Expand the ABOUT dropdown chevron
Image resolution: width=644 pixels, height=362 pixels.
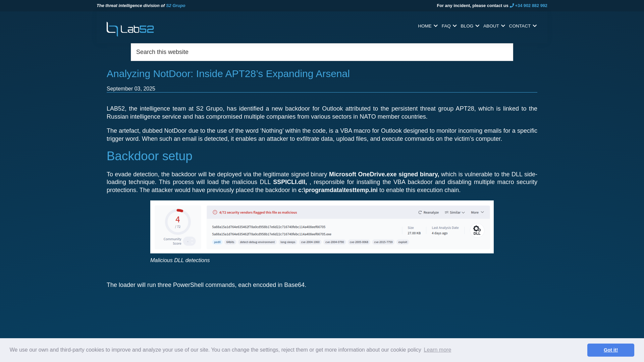503,26
